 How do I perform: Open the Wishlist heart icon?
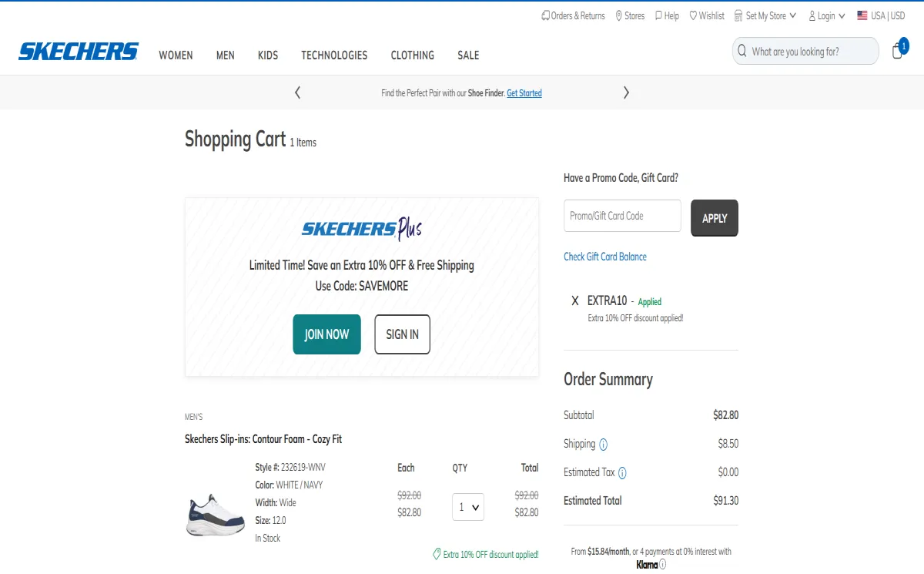[691, 15]
